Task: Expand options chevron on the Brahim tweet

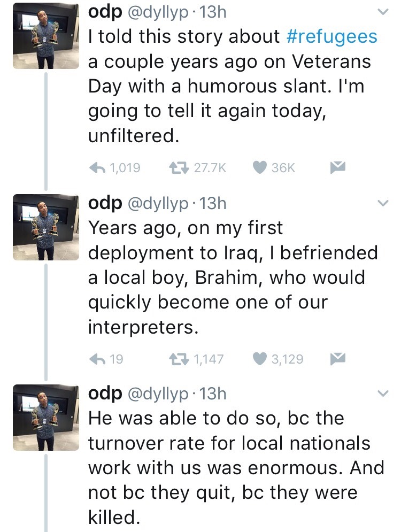Action: click(383, 203)
